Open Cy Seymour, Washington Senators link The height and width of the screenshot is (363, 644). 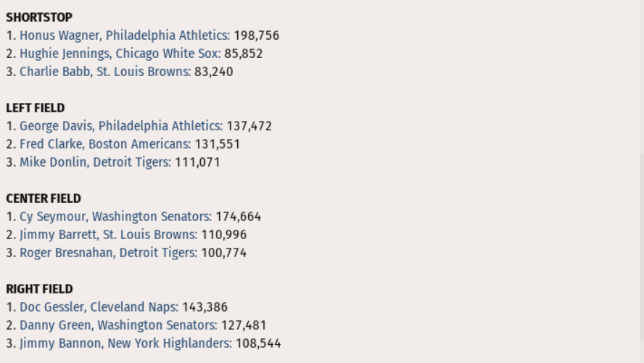click(x=115, y=217)
